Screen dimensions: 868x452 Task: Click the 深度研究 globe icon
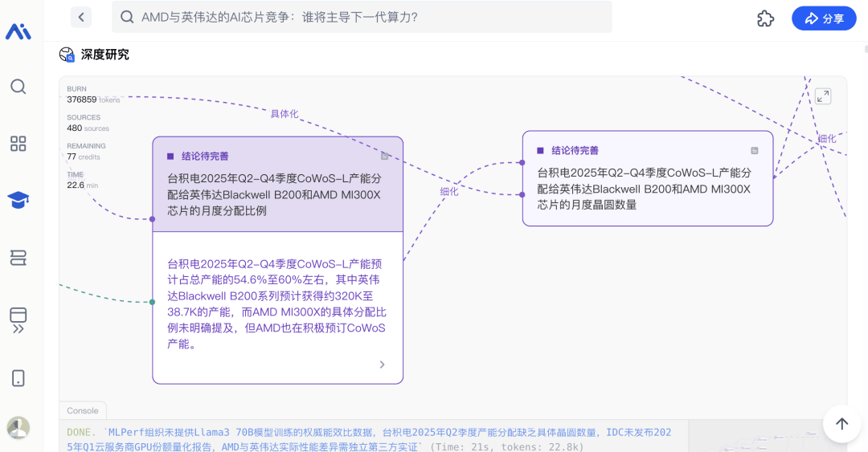tap(67, 55)
